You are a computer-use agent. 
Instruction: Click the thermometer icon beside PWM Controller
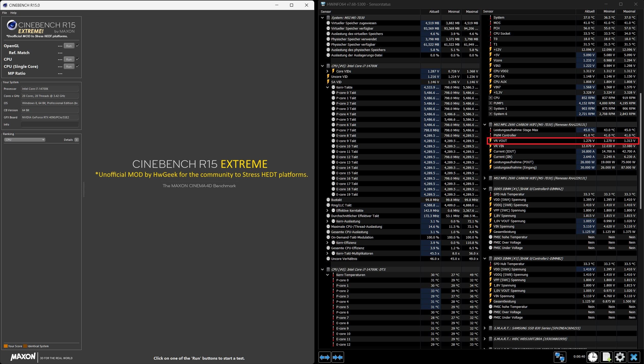coord(490,135)
